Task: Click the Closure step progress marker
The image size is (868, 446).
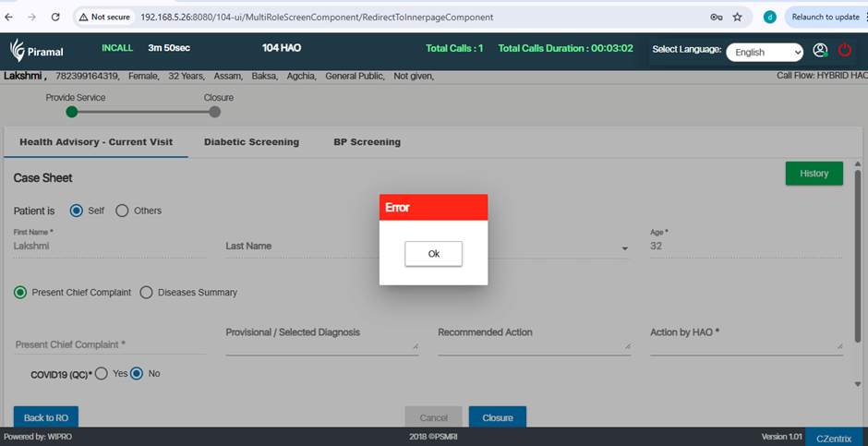Action: [215, 112]
